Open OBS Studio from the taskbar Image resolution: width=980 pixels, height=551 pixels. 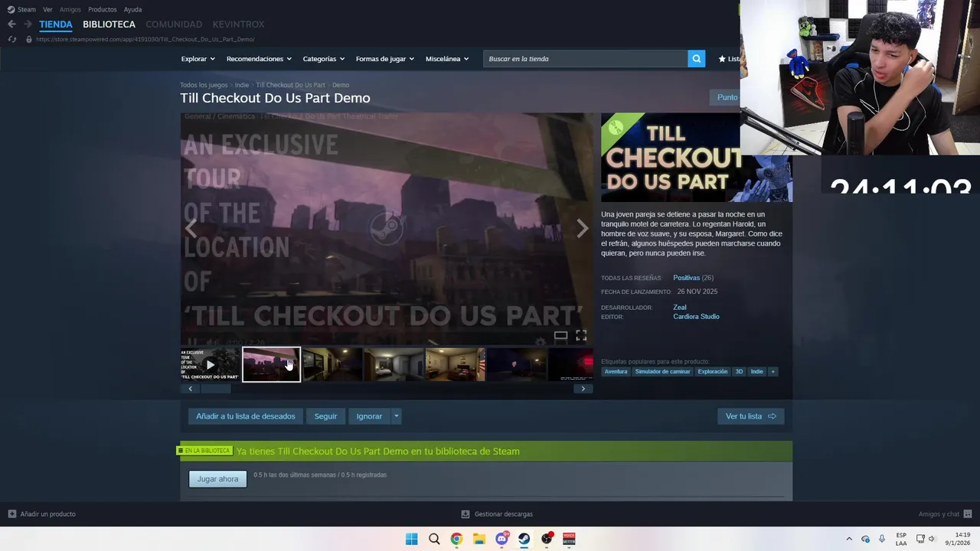pos(547,539)
